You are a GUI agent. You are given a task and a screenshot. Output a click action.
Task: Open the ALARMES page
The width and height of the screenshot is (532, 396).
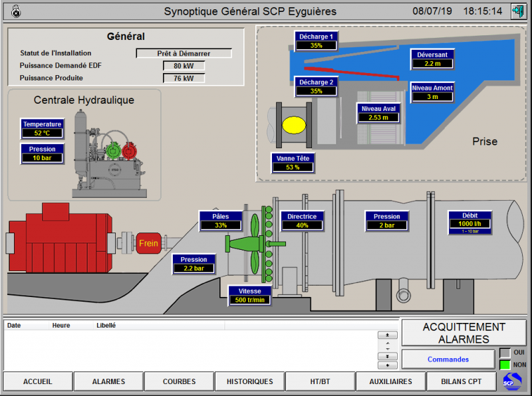(108, 381)
